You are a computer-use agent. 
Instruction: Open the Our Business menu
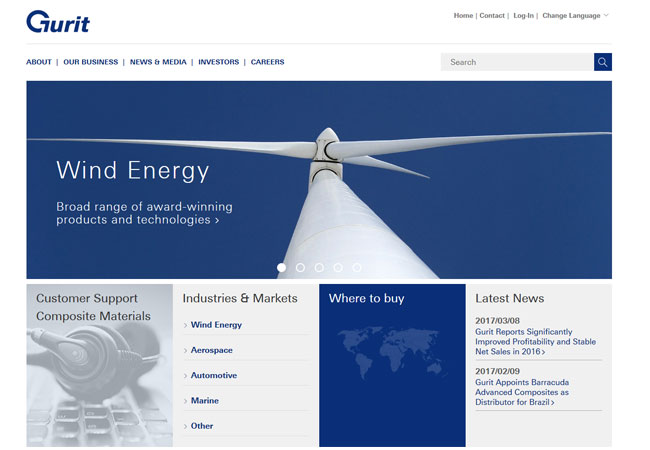point(90,62)
